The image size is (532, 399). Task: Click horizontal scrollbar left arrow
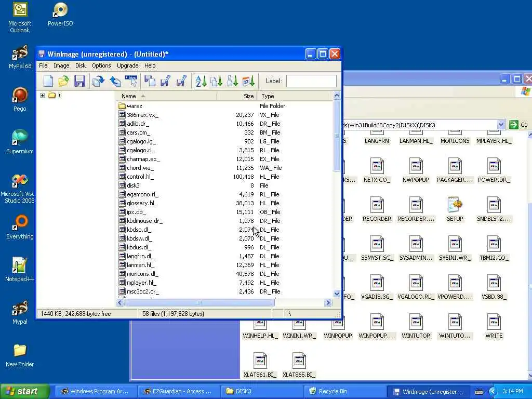pos(120,303)
